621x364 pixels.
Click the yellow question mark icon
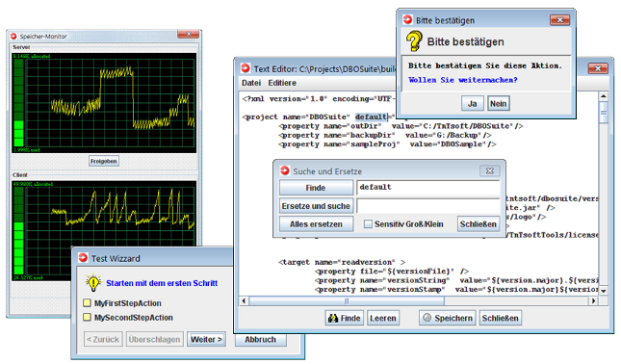click(x=414, y=41)
